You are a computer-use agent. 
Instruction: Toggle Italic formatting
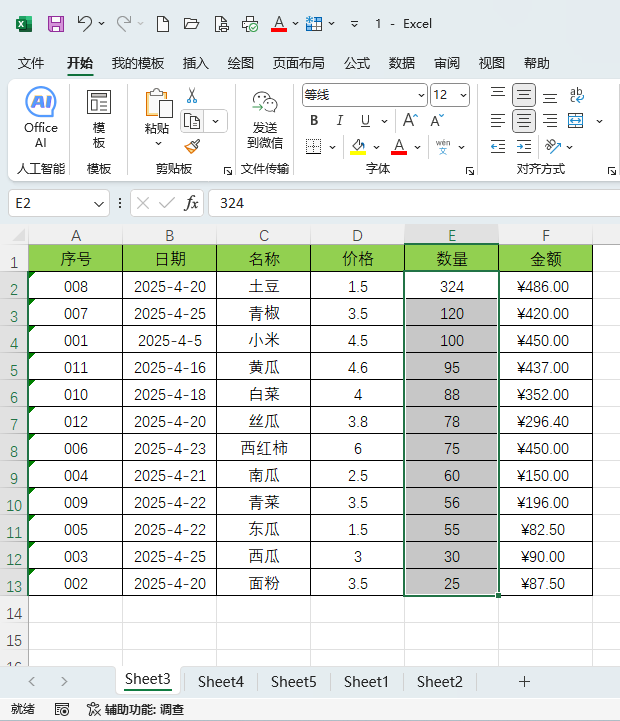pos(340,120)
